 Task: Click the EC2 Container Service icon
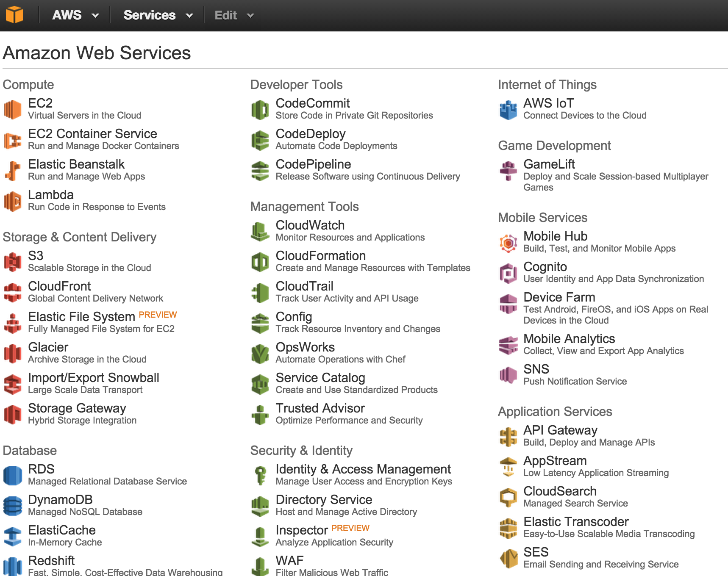click(13, 140)
